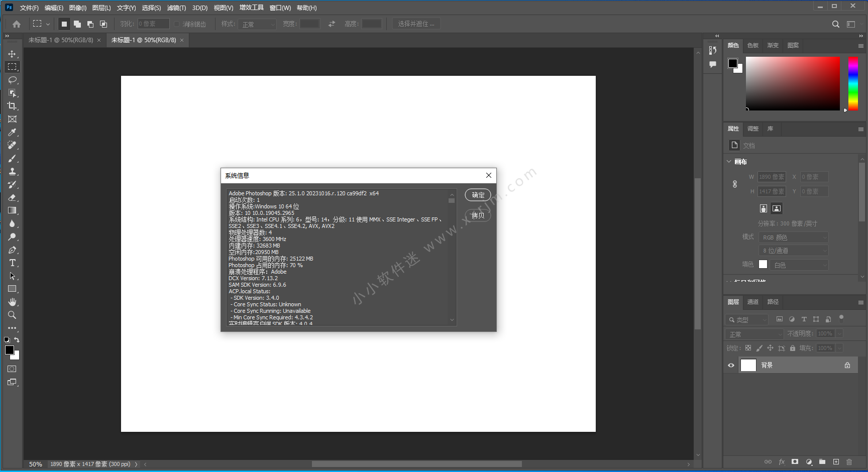This screenshot has height=472, width=868.
Task: Select the Zoom tool
Action: 12,315
